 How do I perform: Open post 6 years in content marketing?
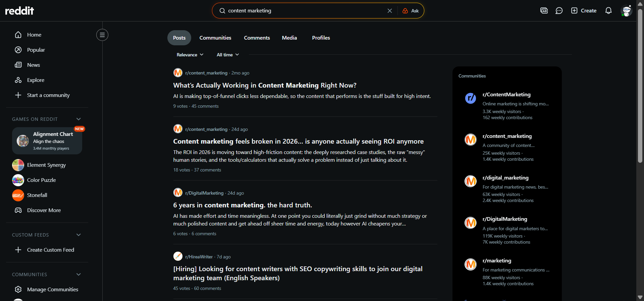[243, 205]
